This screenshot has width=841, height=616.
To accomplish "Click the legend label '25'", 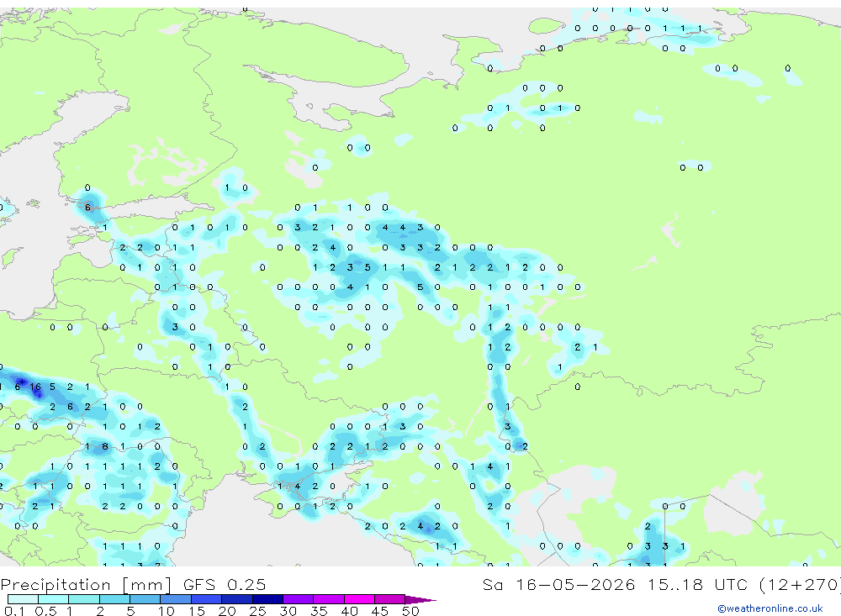I will 258,611.
